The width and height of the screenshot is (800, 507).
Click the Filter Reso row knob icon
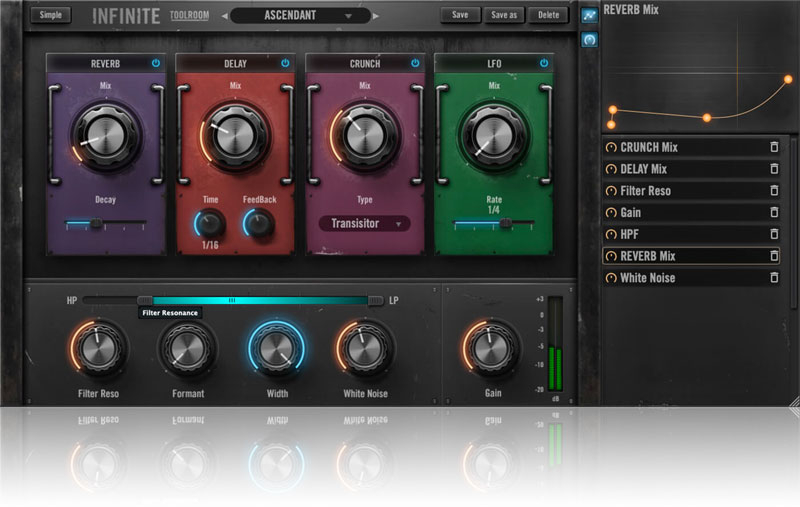611,191
